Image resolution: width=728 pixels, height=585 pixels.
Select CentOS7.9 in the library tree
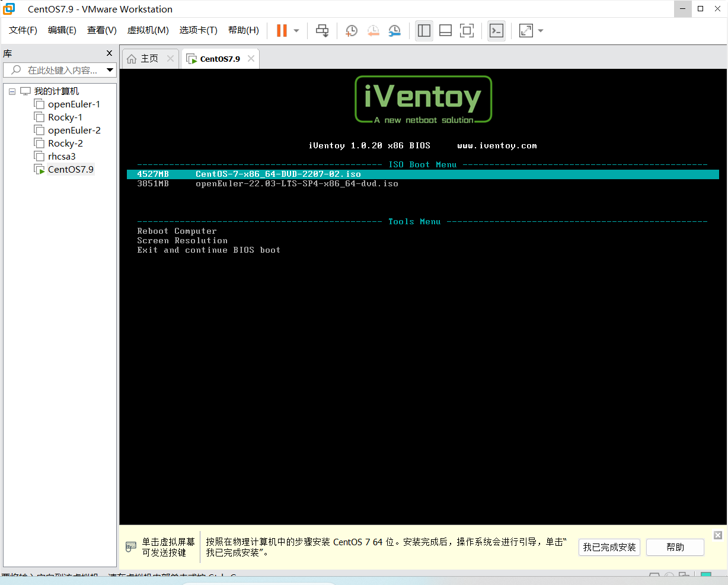[70, 169]
